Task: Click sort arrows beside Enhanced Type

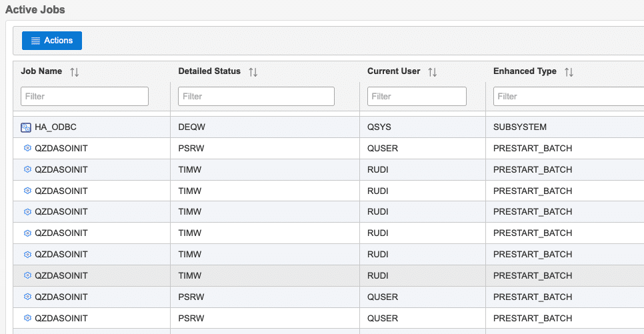Action: click(x=569, y=72)
